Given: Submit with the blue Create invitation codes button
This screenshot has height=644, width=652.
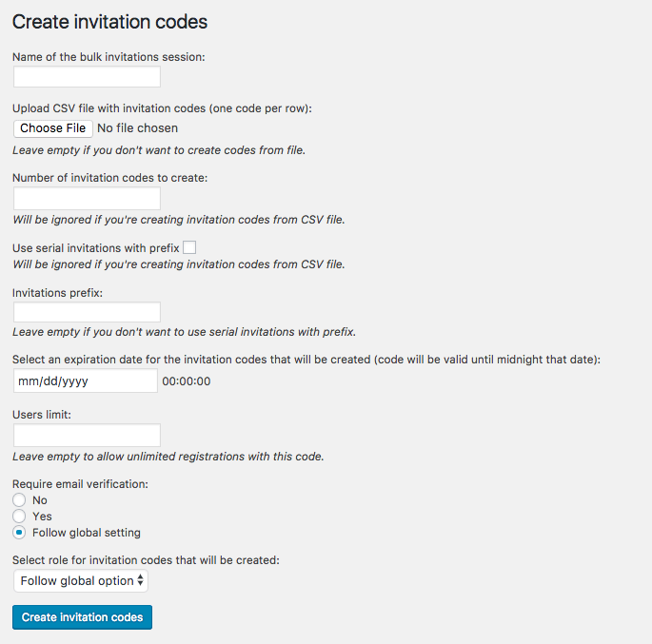Looking at the screenshot, I should (82, 617).
